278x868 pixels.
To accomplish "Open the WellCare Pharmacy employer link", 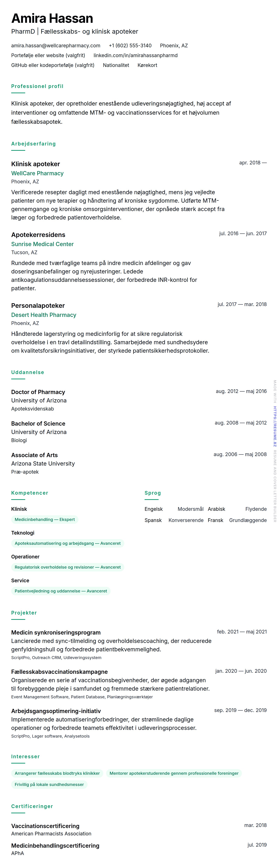I will tap(37, 173).
